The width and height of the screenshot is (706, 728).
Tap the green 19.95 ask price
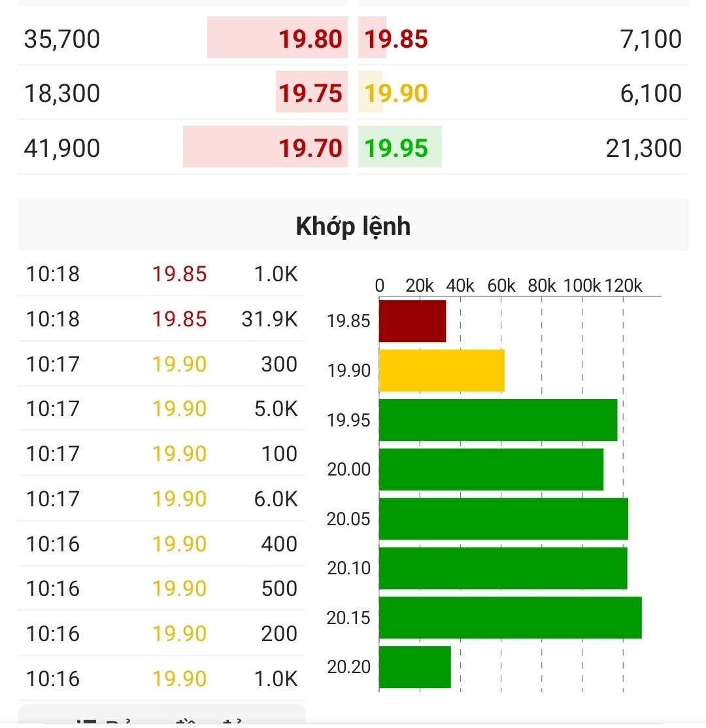[396, 148]
